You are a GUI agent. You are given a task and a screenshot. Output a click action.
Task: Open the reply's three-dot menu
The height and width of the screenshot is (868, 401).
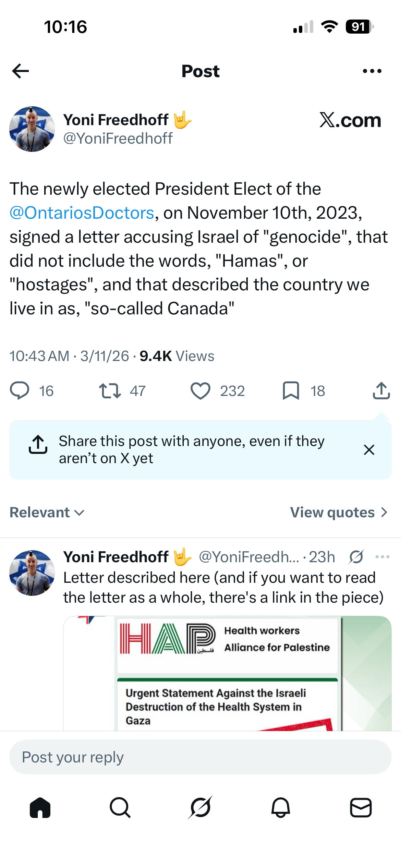click(x=382, y=557)
